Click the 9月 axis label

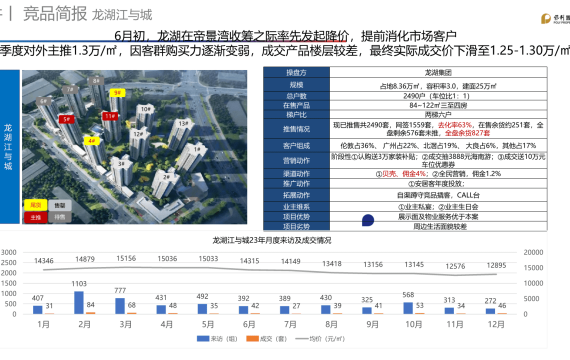pyautogui.click(x=372, y=324)
